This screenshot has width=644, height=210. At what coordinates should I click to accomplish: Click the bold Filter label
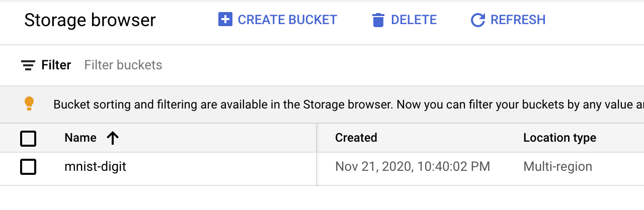pyautogui.click(x=56, y=65)
